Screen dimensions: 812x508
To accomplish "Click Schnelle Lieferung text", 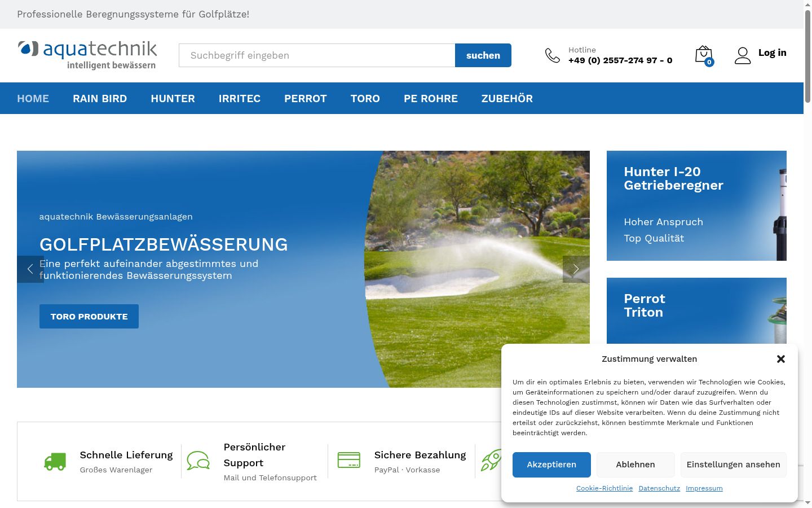I will 126,455.
